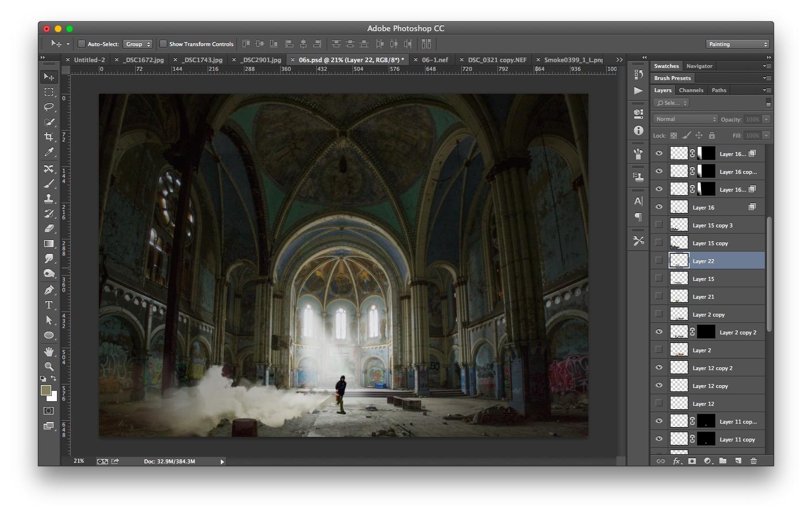Open Layers panel flyout menu
Viewport: 812px width, 518px height.
[767, 90]
